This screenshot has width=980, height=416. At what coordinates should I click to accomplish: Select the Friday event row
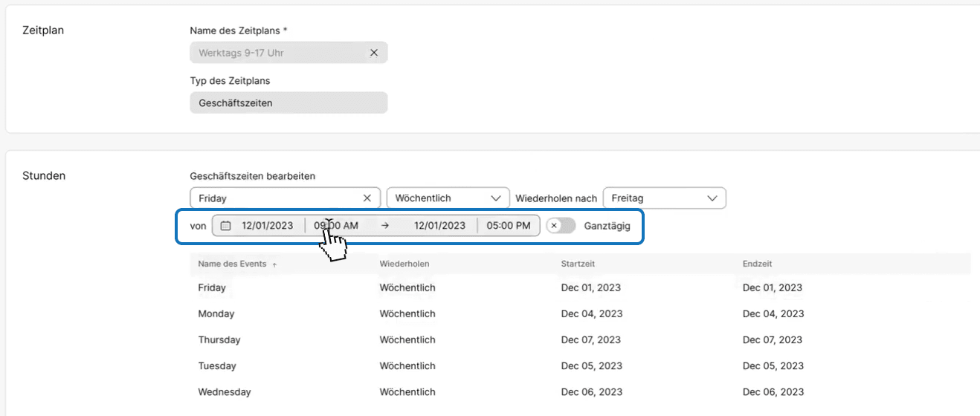click(580, 287)
